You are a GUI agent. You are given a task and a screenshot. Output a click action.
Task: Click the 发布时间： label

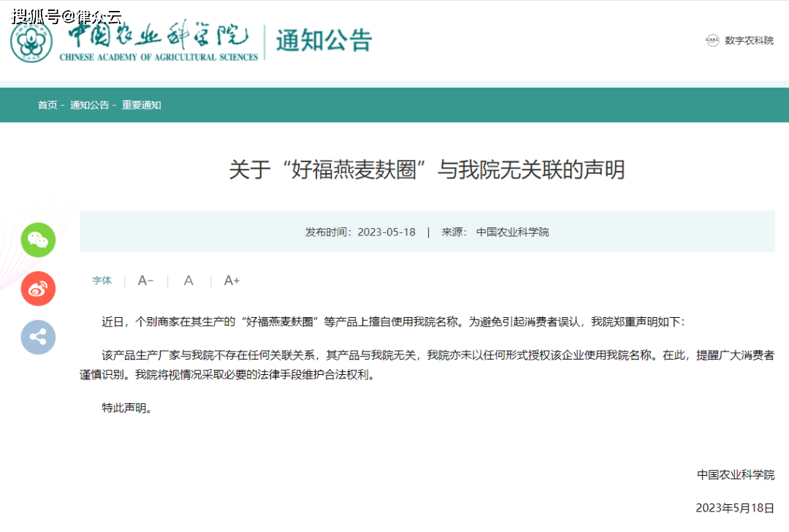click(330, 232)
